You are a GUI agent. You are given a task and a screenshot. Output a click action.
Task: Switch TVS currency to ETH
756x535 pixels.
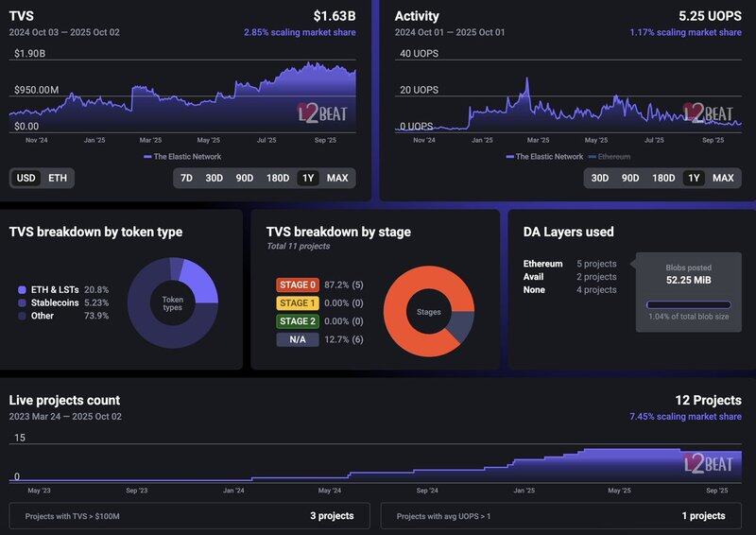(x=58, y=178)
